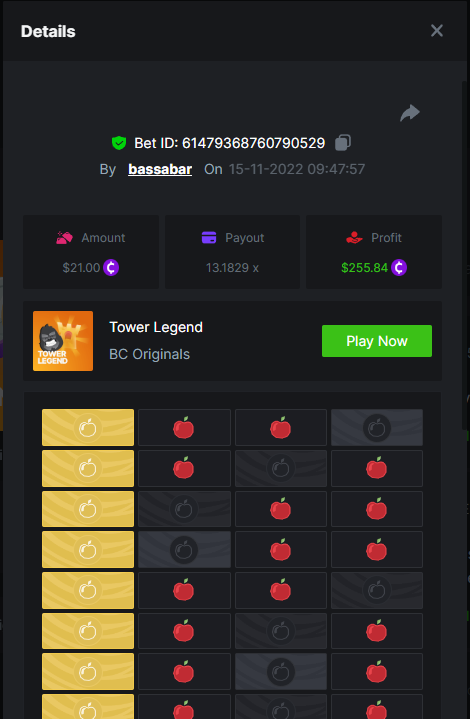
Task: Open the bassabar user profile link
Action: click(x=160, y=169)
